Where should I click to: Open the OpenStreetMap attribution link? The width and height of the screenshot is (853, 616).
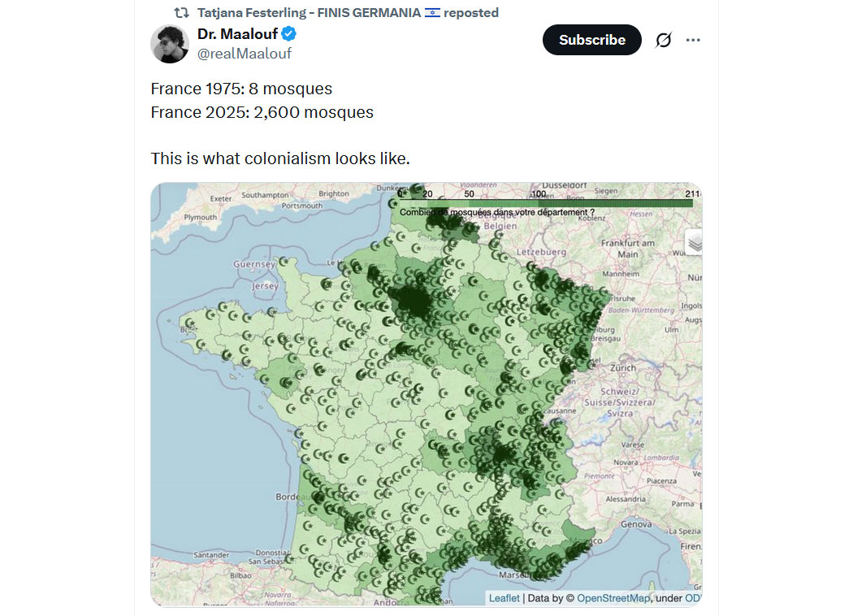(613, 598)
